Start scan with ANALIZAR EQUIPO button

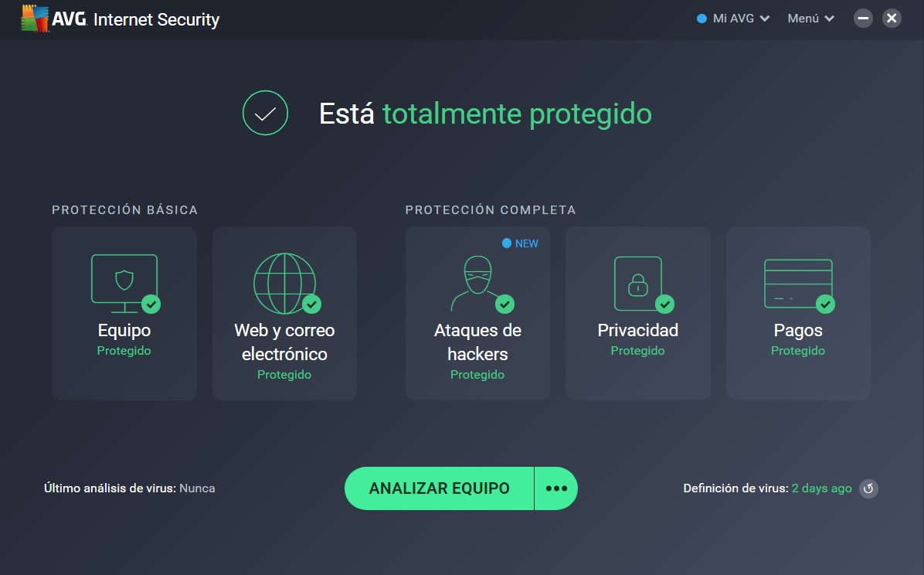point(439,488)
